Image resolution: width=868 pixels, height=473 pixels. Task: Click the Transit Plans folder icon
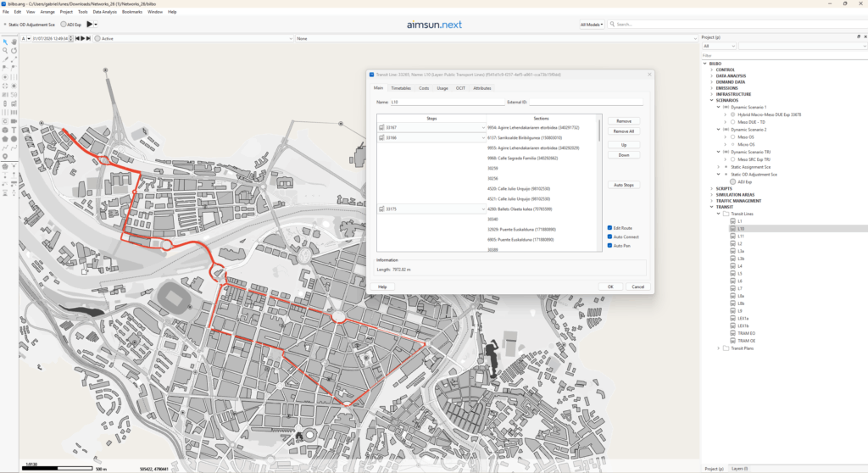(726, 348)
